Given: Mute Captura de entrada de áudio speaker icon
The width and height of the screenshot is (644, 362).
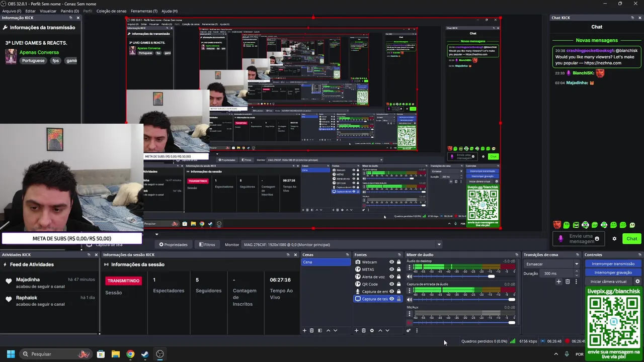Looking at the screenshot, I should point(410,300).
